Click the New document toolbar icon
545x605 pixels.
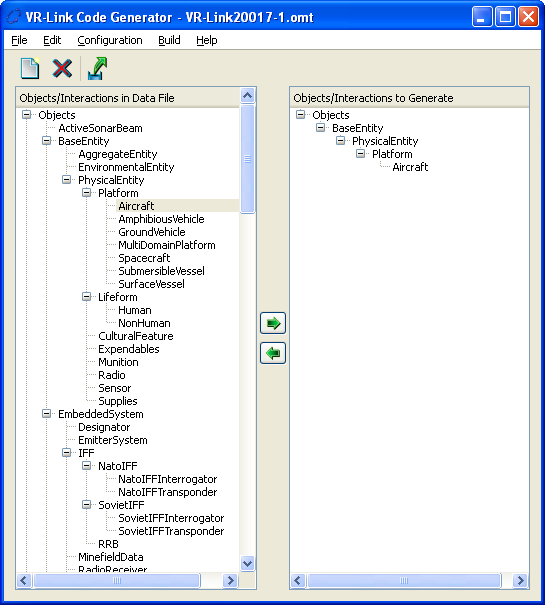(30, 68)
